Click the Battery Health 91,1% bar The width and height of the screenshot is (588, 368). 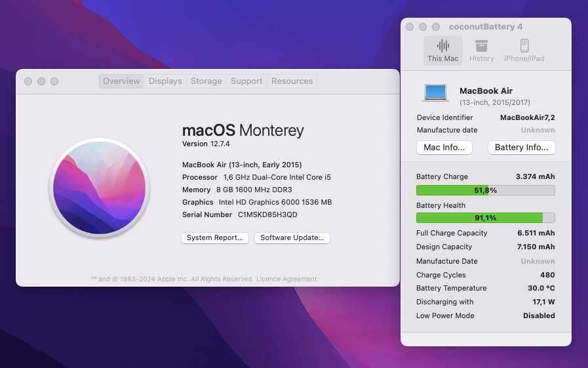[x=486, y=218]
